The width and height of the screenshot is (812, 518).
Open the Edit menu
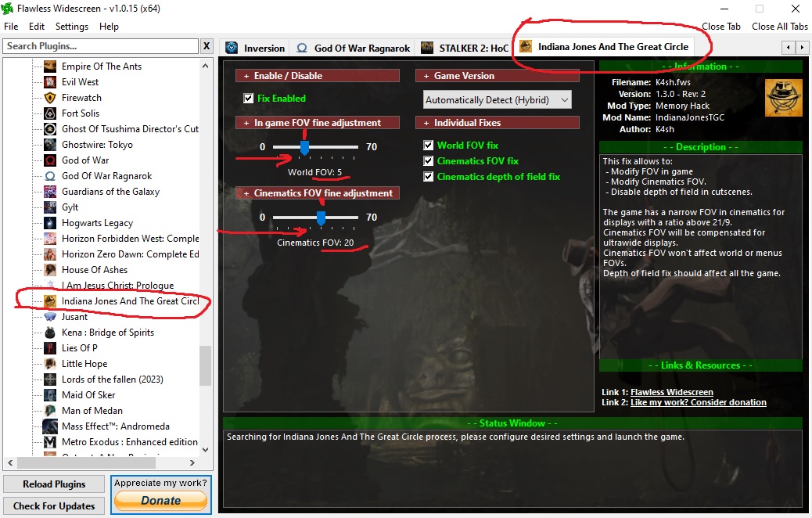point(36,27)
